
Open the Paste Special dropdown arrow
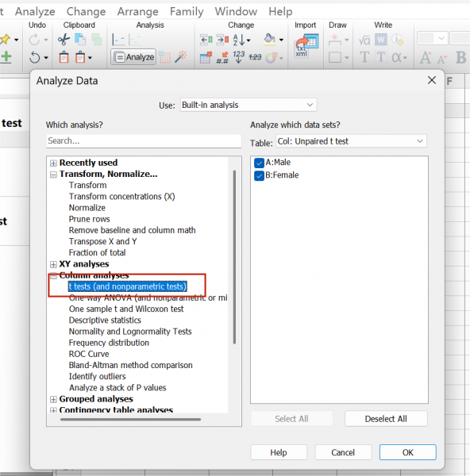pos(90,57)
